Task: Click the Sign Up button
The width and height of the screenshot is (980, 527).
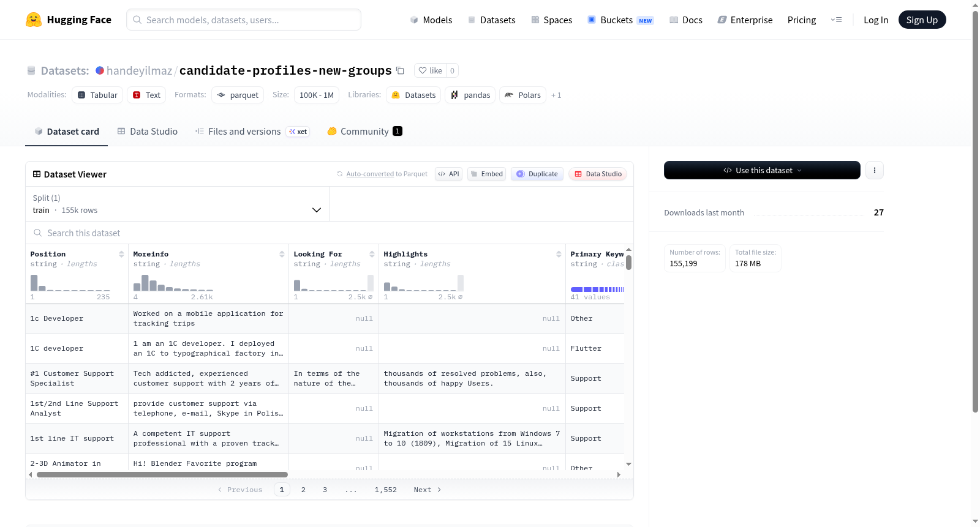Action: [922, 20]
